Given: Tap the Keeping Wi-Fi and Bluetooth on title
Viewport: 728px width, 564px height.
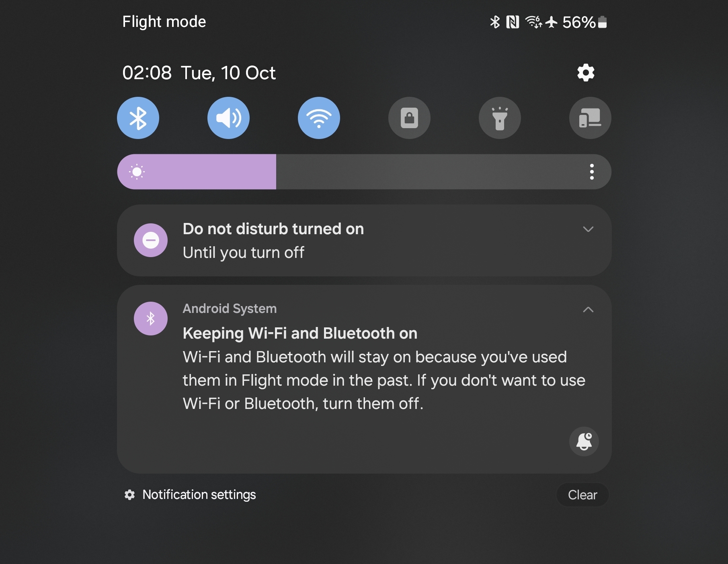Looking at the screenshot, I should click(300, 333).
